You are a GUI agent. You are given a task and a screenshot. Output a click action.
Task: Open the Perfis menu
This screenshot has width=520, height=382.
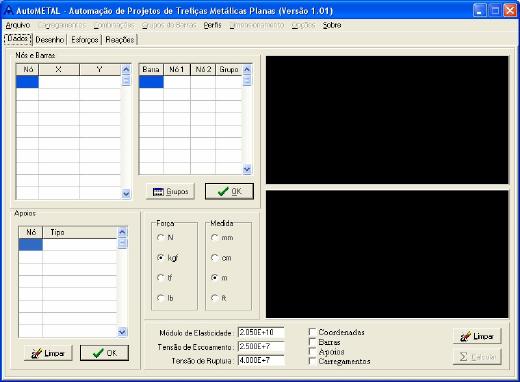212,25
